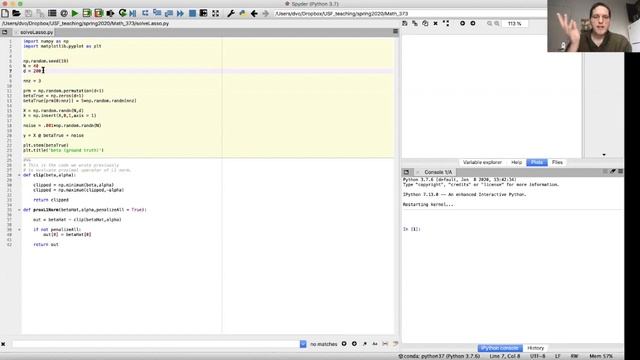
Task: Open IPython console options menu icon
Action: tap(620, 172)
